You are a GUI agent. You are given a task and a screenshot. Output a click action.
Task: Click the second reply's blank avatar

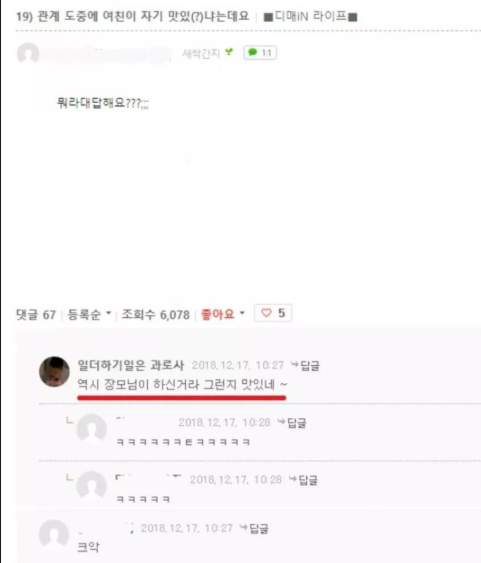[92, 486]
